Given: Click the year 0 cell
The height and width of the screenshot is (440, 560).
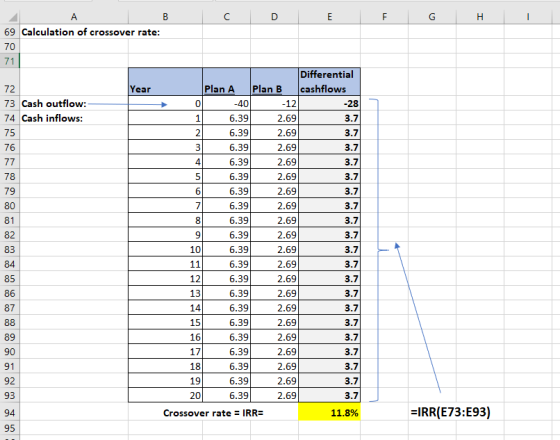Looking at the screenshot, I should tap(165, 104).
